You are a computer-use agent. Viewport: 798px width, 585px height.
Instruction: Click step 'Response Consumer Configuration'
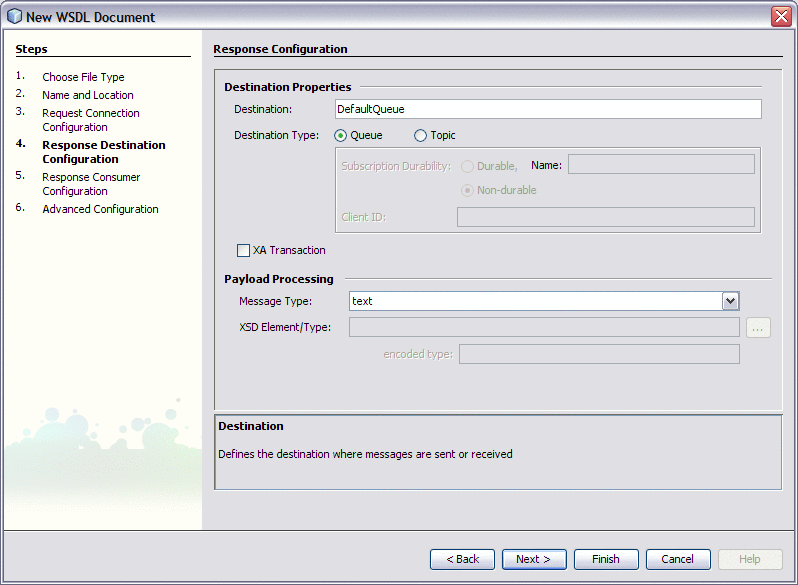click(91, 184)
